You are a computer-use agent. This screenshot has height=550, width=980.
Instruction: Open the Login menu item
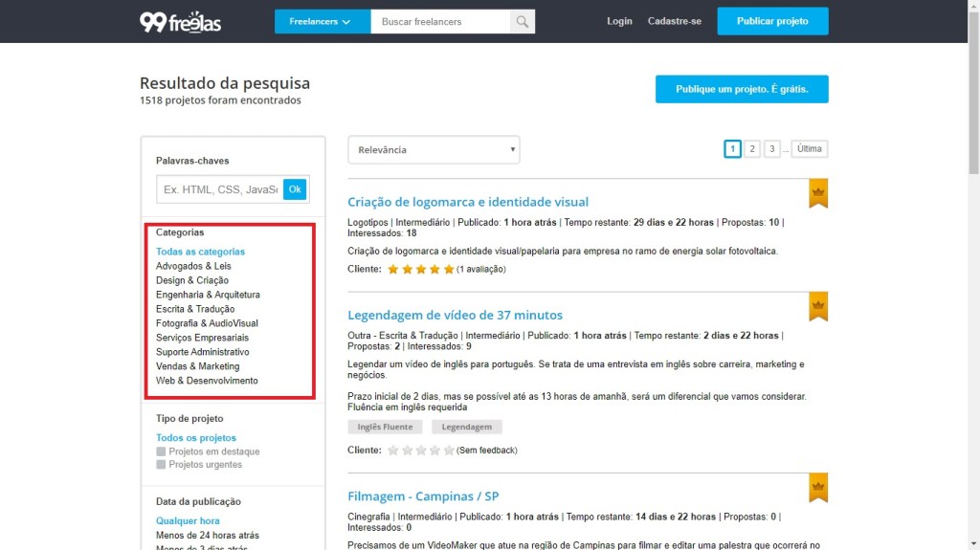(x=619, y=21)
